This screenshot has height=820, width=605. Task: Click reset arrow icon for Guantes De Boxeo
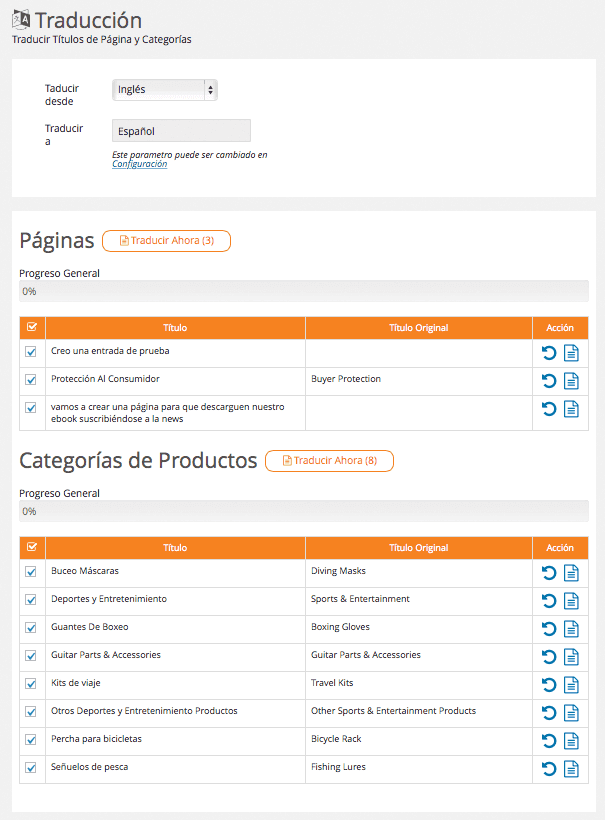(548, 628)
